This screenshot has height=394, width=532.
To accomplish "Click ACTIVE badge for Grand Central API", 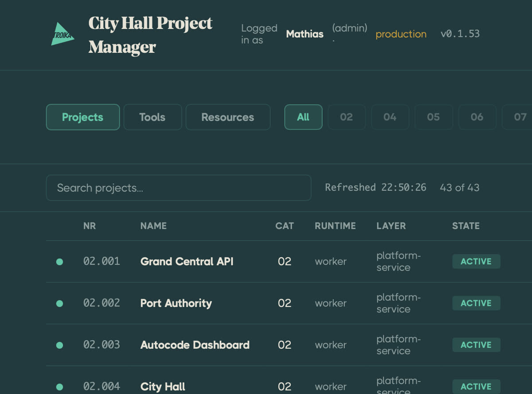I will (x=476, y=261).
